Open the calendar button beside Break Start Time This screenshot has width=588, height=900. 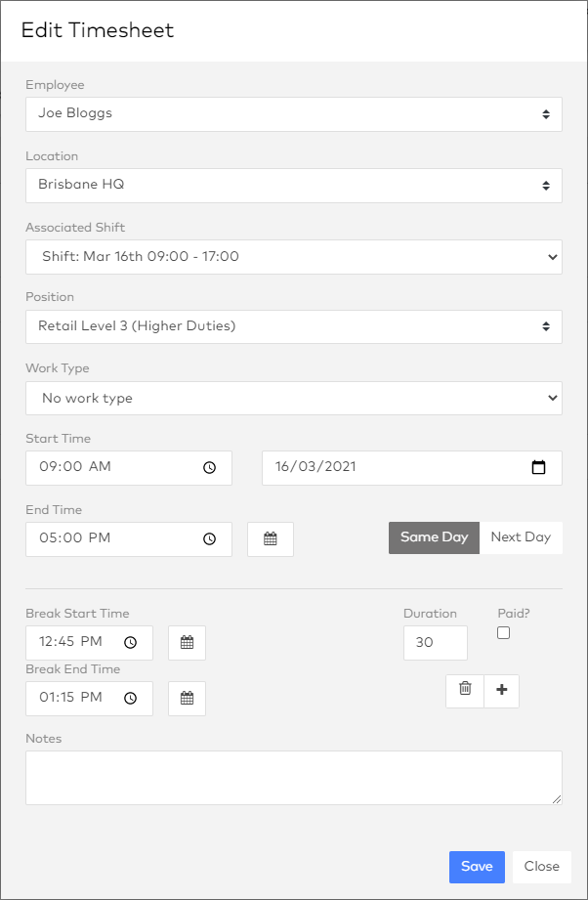tap(187, 643)
